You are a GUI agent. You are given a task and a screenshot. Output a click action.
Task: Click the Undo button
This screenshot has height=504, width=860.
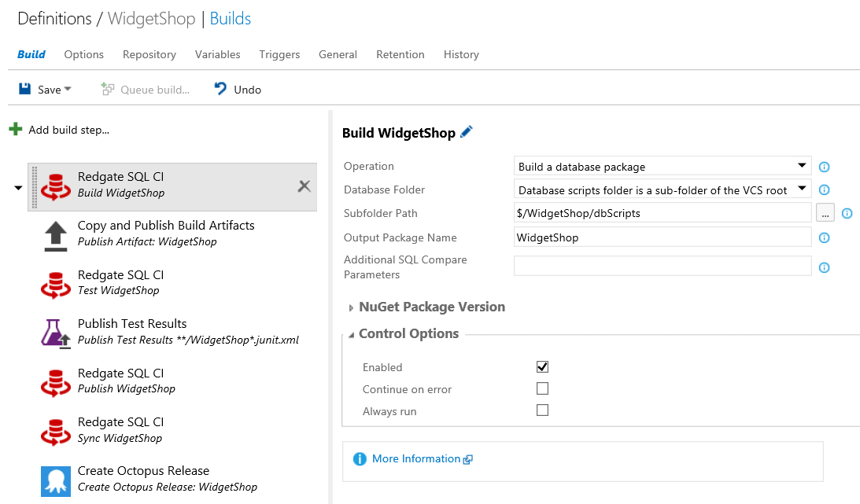238,90
